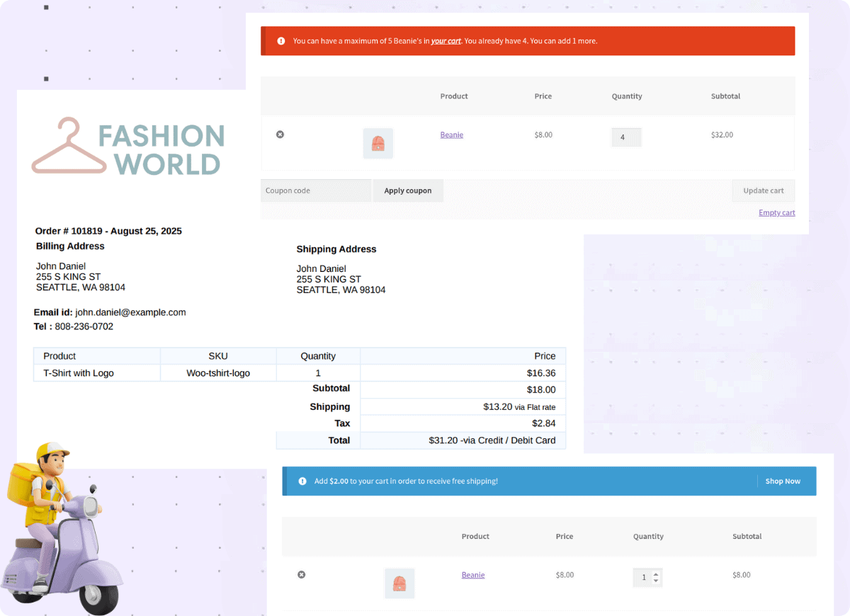Click the 'Order # 101819 - August 25, 2025' heading
Screen dimensions: 850x616
tap(108, 232)
